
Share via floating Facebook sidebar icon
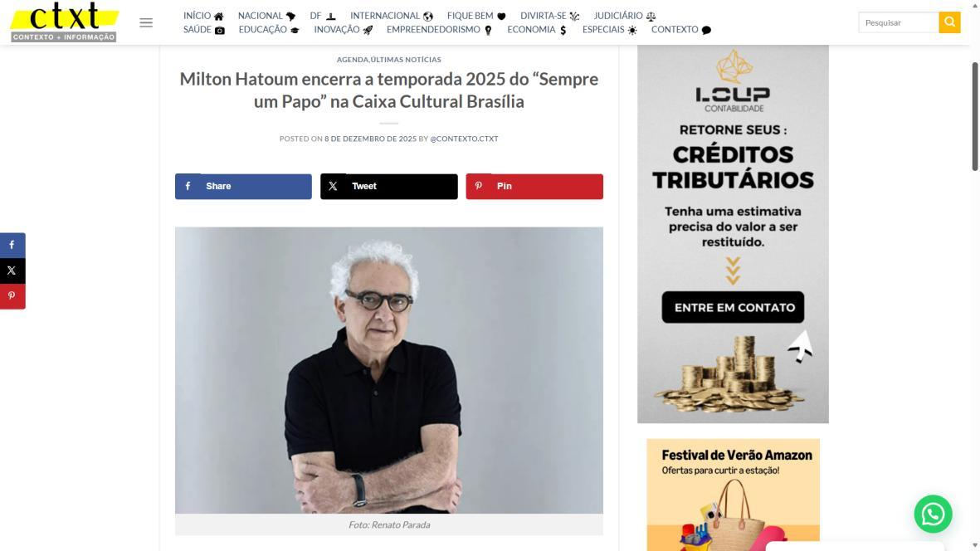click(12, 245)
